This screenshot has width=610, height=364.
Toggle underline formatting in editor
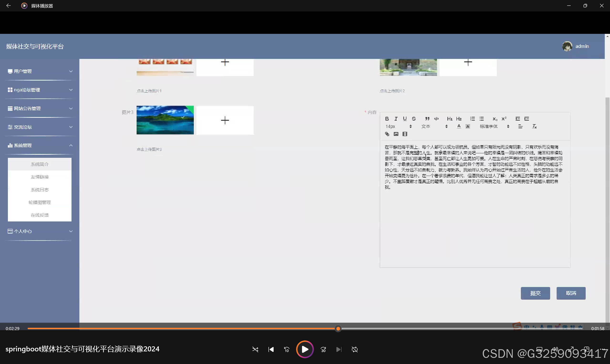[405, 119]
